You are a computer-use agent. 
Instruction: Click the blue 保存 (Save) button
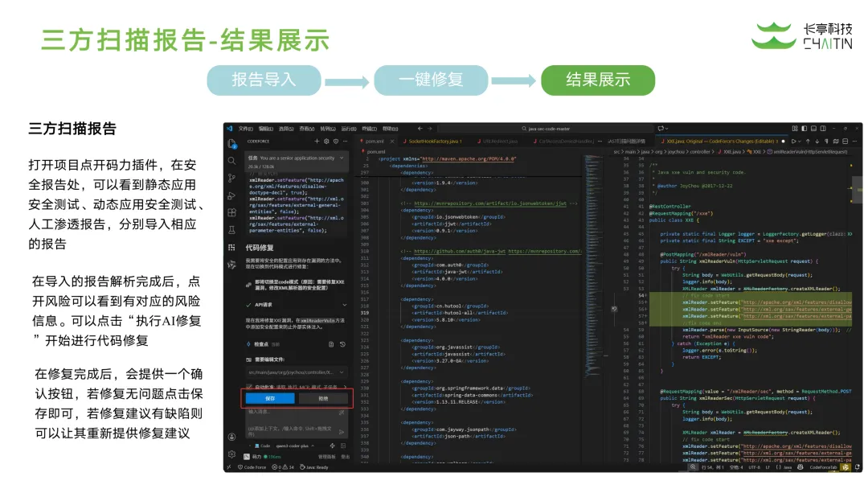pos(270,398)
